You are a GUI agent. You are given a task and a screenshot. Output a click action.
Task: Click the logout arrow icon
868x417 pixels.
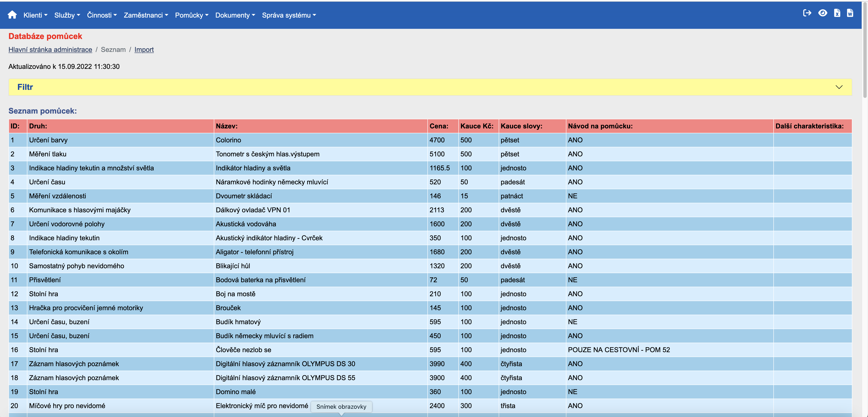coord(807,13)
